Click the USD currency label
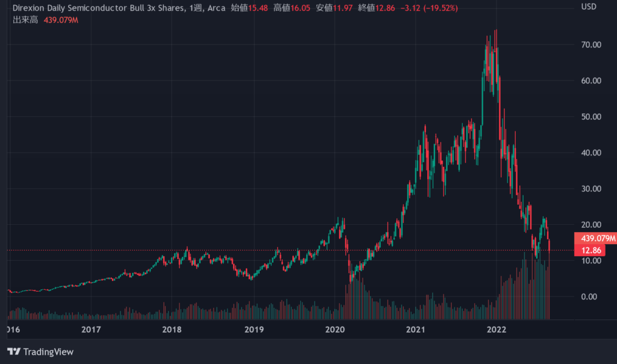This screenshot has height=364, width=617. (x=589, y=7)
